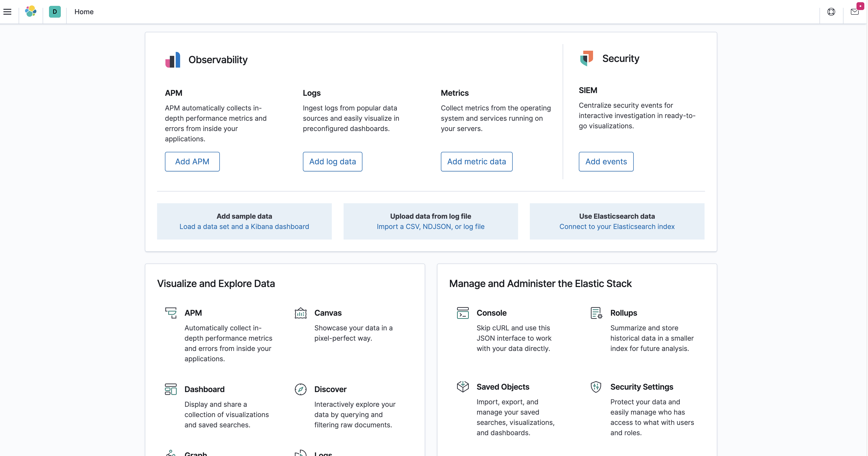Click the Console terminal icon
The width and height of the screenshot is (868, 456).
(463, 313)
